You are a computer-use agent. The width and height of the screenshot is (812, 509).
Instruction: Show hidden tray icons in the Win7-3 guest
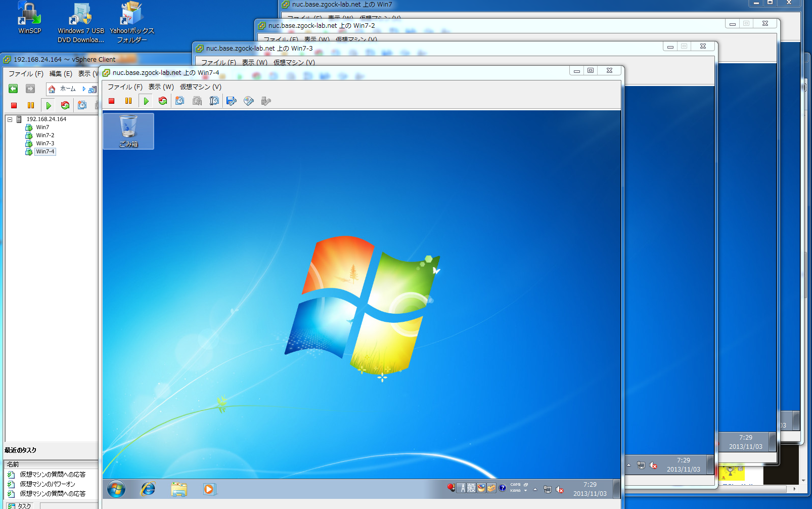coord(628,465)
